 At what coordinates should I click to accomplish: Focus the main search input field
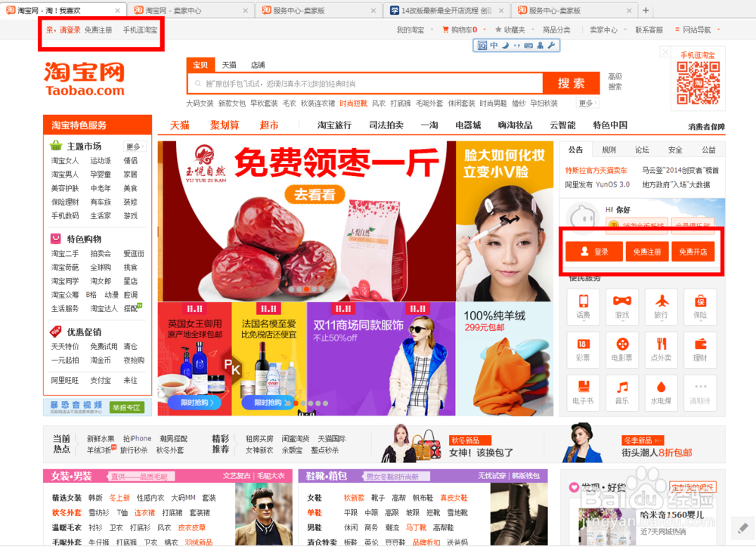pyautogui.click(x=365, y=83)
